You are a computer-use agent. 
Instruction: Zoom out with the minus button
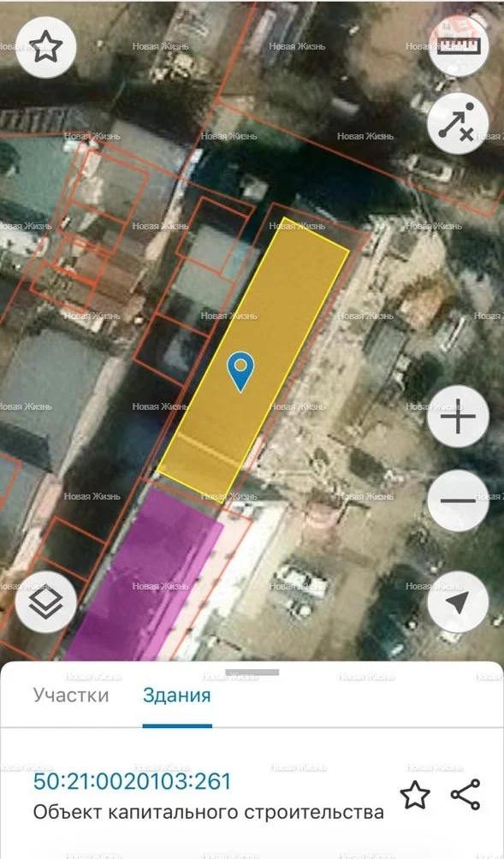[458, 501]
